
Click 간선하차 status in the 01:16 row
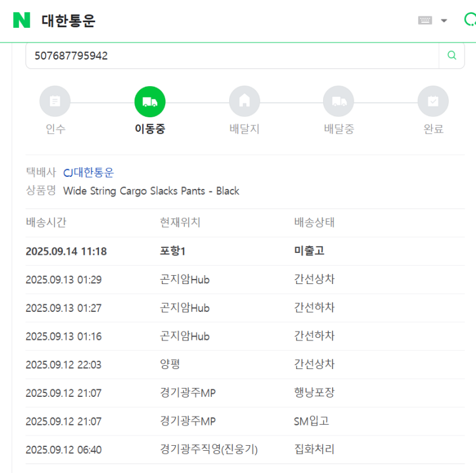point(314,336)
